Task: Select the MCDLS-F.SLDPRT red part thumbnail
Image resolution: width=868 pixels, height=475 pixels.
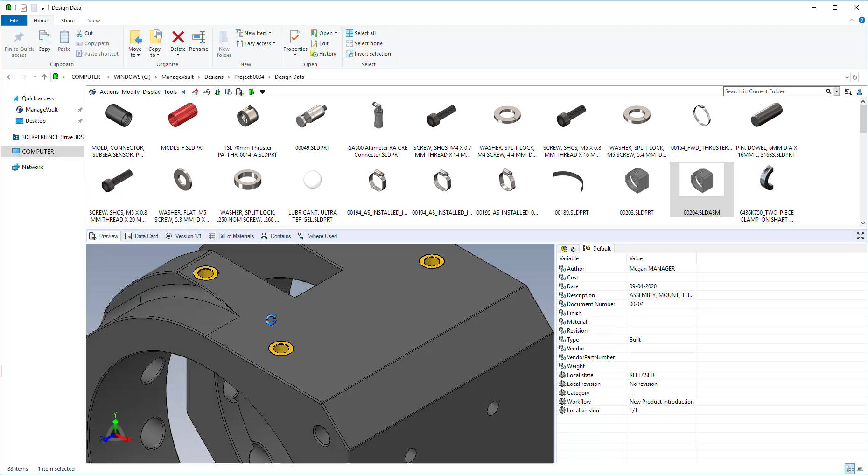Action: click(182, 115)
